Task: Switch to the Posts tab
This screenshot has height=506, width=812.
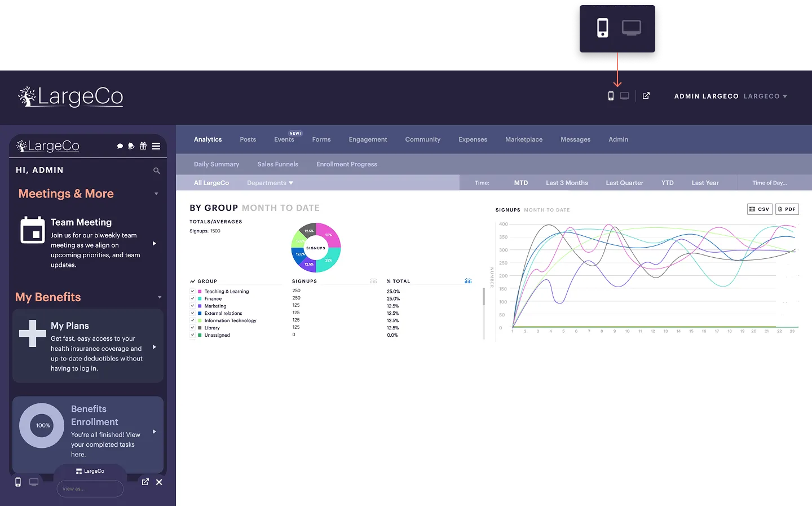Action: tap(248, 139)
